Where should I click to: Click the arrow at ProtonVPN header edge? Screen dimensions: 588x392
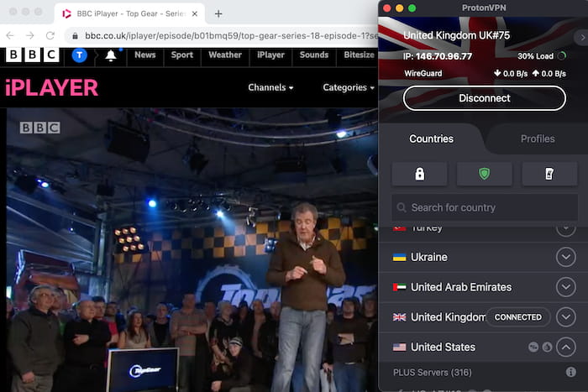click(582, 38)
